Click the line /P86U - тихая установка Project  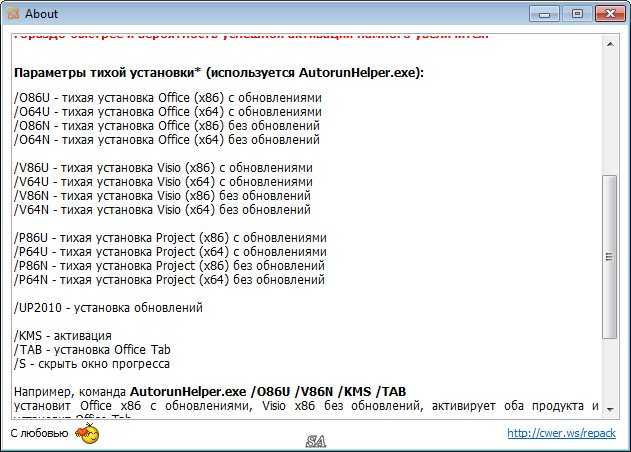170,237
